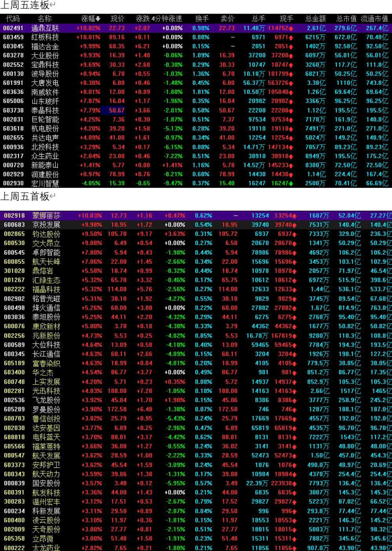Click the 现手 column header

(286, 18)
